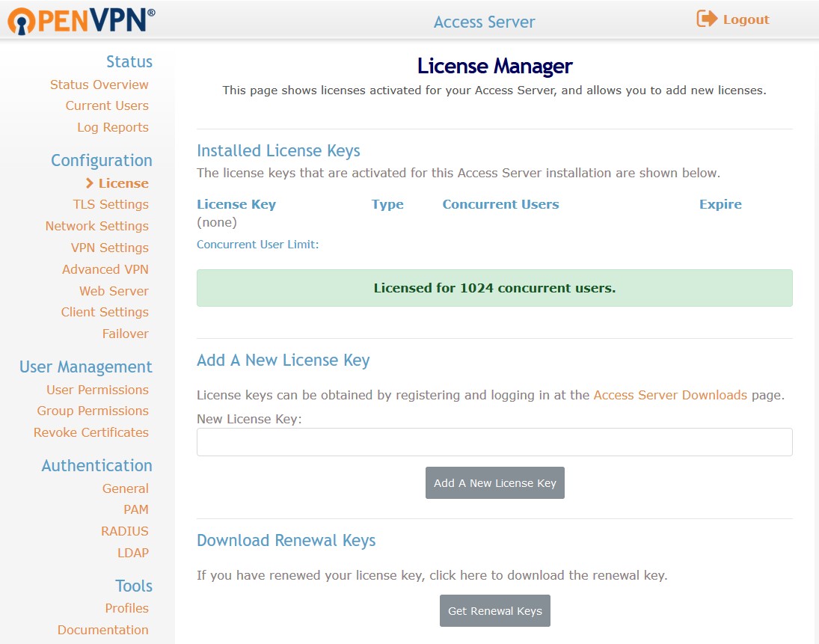Open TLS Settings
Image resolution: width=819 pixels, height=644 pixels.
click(x=111, y=204)
